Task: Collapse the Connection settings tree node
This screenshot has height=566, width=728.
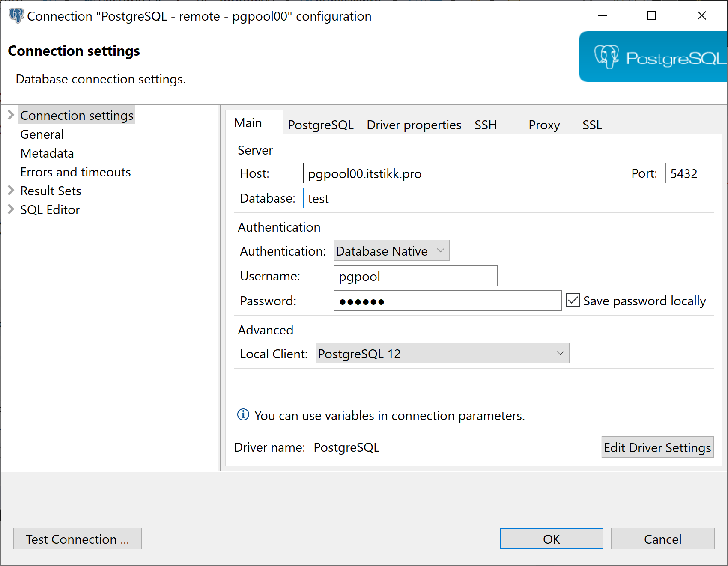Action: point(11,114)
